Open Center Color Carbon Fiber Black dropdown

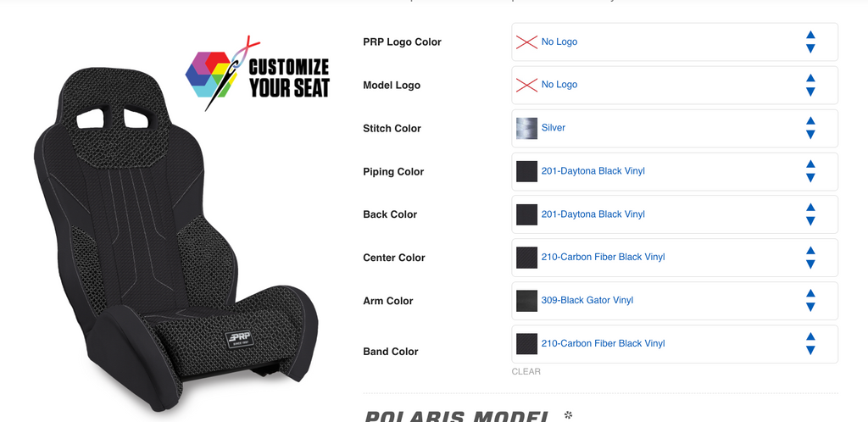coord(674,258)
